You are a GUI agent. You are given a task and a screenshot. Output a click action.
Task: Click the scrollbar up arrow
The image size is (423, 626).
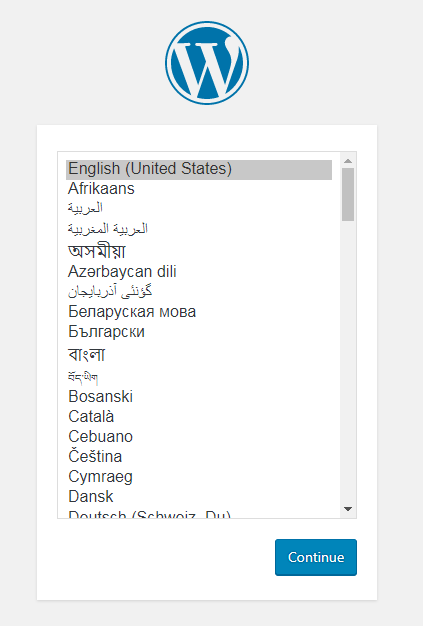(x=348, y=161)
